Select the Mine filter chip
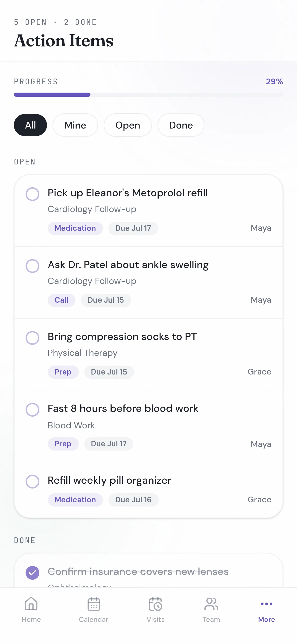The height and width of the screenshot is (644, 297). point(75,125)
